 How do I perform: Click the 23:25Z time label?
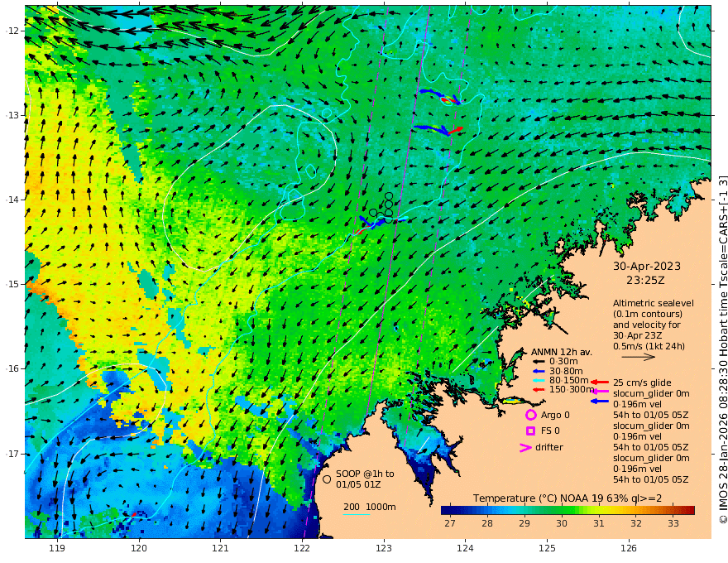(x=646, y=281)
